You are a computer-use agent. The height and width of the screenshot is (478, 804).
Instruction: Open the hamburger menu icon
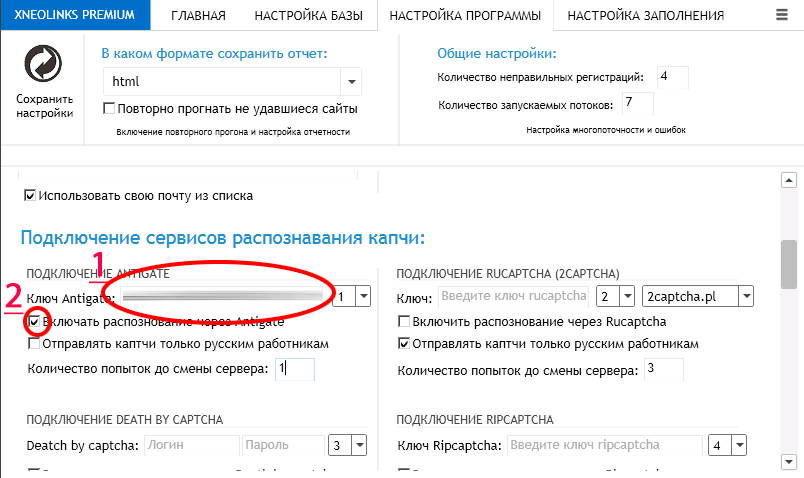pyautogui.click(x=781, y=15)
